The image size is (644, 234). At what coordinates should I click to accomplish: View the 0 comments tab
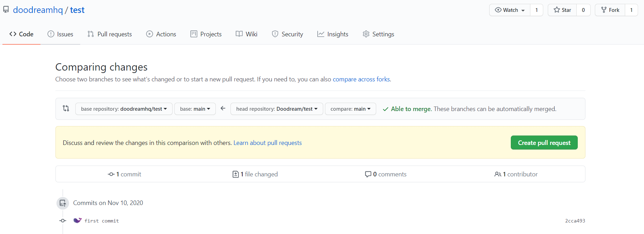click(x=386, y=174)
